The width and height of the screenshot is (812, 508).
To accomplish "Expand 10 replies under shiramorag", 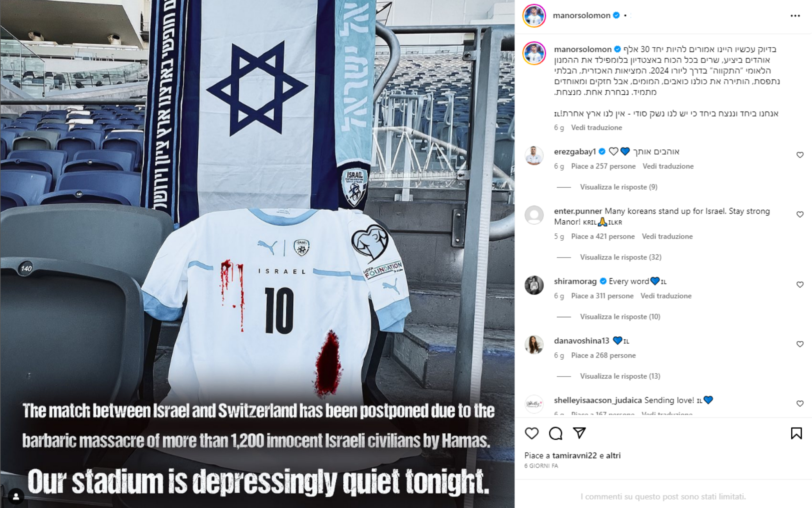I will pos(620,316).
